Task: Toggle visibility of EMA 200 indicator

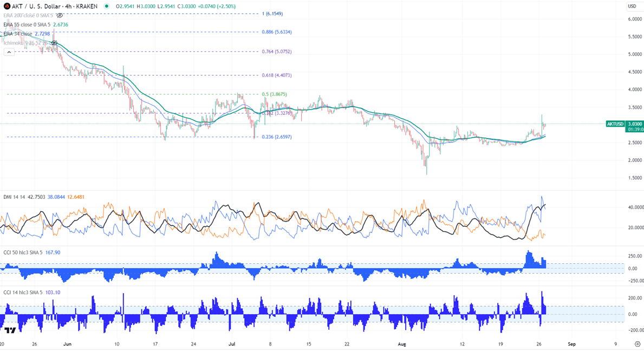Action: pos(60,16)
